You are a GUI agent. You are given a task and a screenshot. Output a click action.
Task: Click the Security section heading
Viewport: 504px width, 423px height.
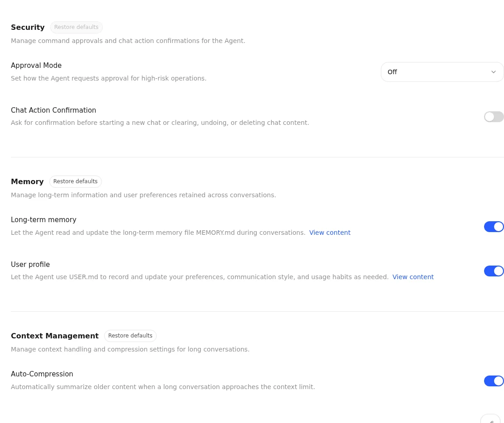[28, 27]
